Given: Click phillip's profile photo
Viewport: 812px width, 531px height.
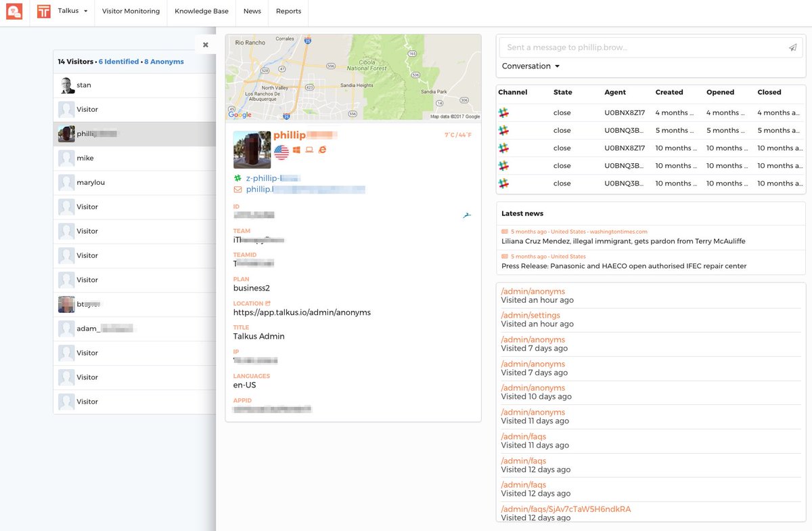Looking at the screenshot, I should (252, 150).
